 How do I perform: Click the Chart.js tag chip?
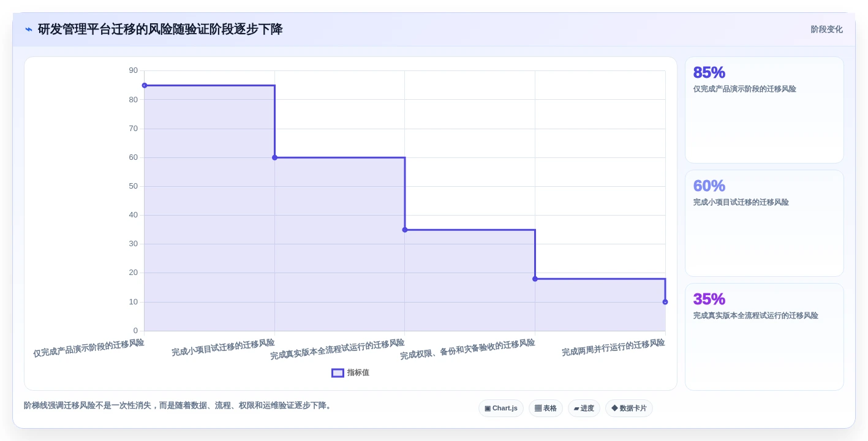click(501, 408)
